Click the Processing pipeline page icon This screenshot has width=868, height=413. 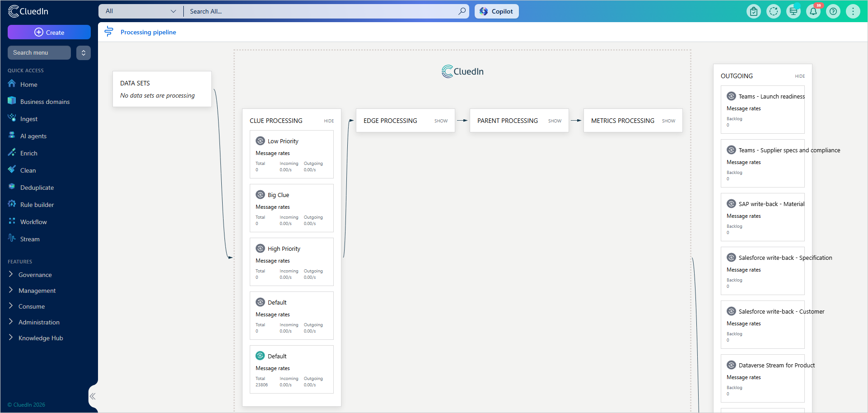click(109, 32)
